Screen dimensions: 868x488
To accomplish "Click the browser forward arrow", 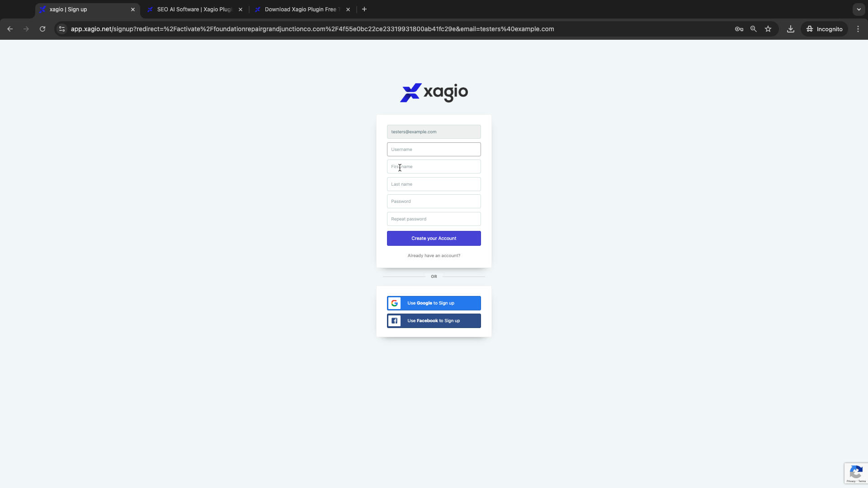I will (x=26, y=29).
